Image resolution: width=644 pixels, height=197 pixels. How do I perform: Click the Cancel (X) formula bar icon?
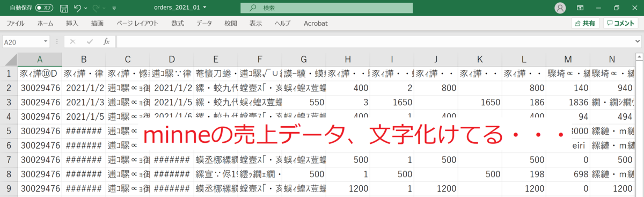tap(72, 41)
